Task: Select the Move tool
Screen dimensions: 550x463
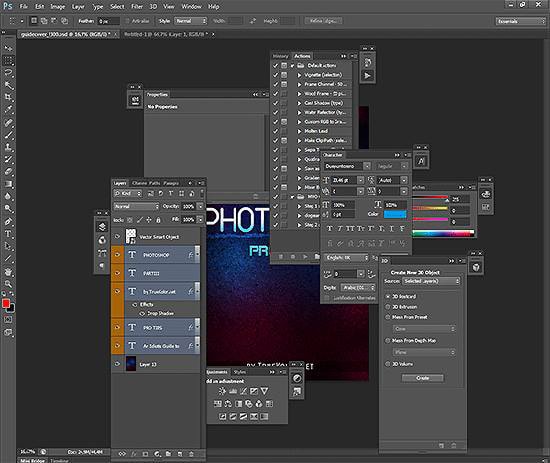Action: [8, 48]
